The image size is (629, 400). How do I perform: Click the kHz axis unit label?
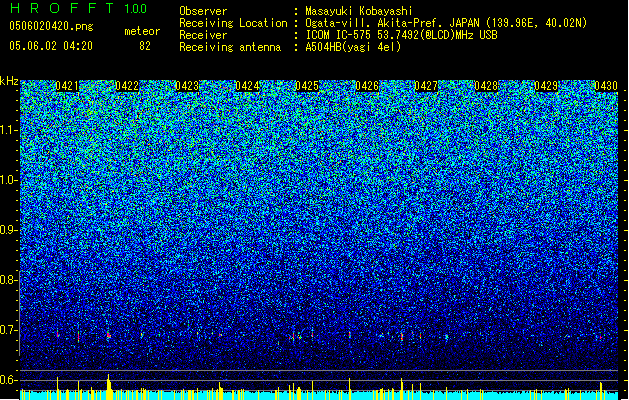tap(9, 81)
